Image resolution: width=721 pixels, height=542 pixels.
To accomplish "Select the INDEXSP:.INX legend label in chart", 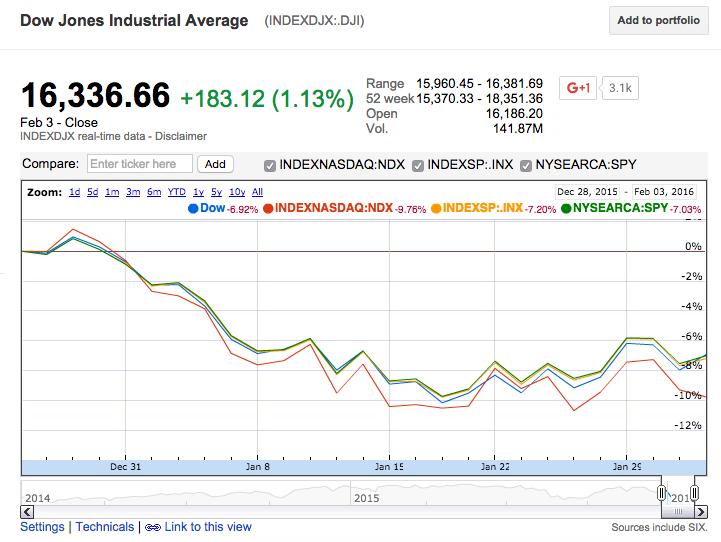I will pyautogui.click(x=483, y=208).
